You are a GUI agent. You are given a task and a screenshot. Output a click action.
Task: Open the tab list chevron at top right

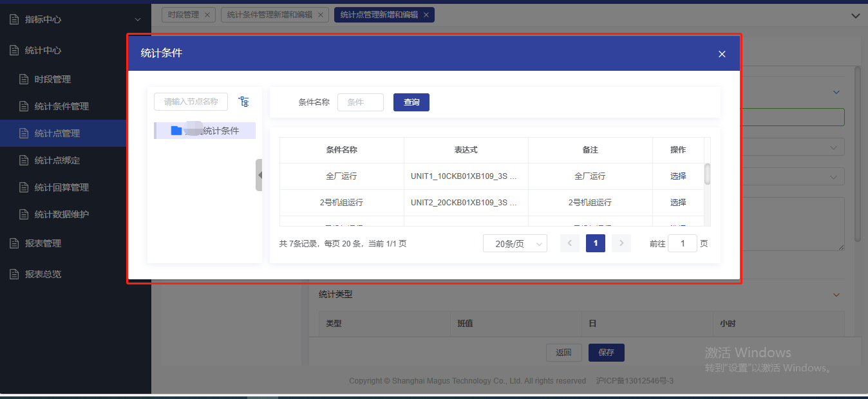pyautogui.click(x=855, y=15)
